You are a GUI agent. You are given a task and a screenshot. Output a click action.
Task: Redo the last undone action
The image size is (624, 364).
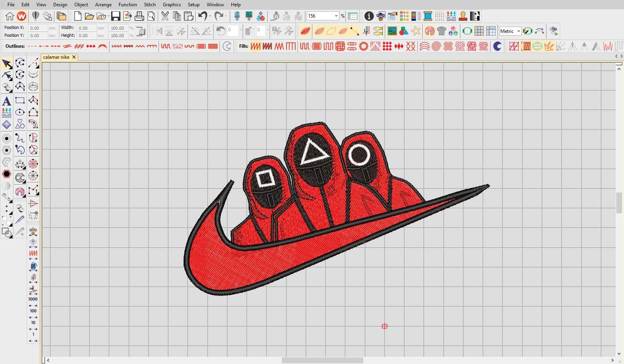coord(219,16)
